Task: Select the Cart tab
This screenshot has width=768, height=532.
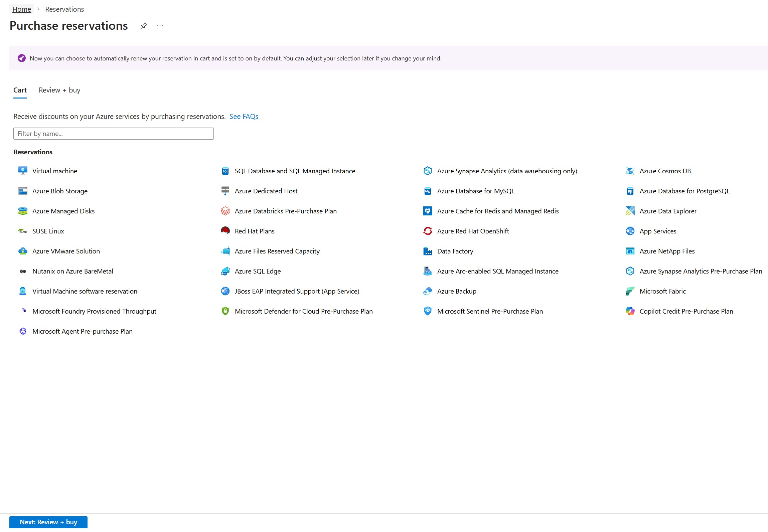Action: click(20, 90)
